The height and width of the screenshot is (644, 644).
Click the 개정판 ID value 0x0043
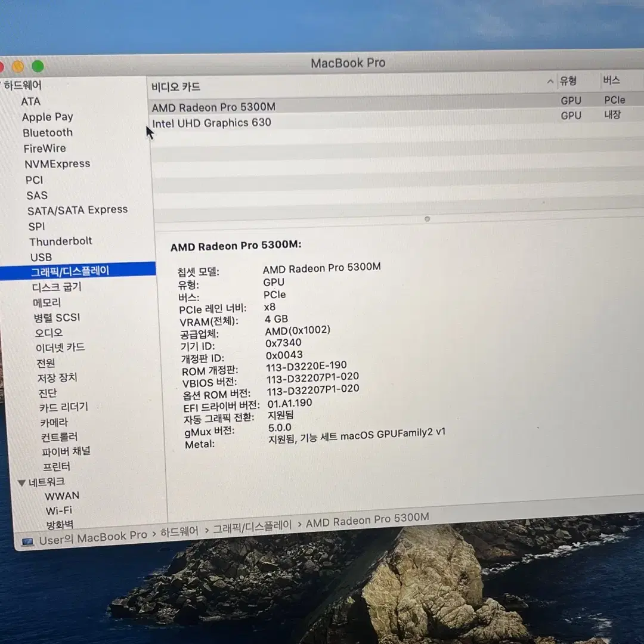[x=284, y=355]
